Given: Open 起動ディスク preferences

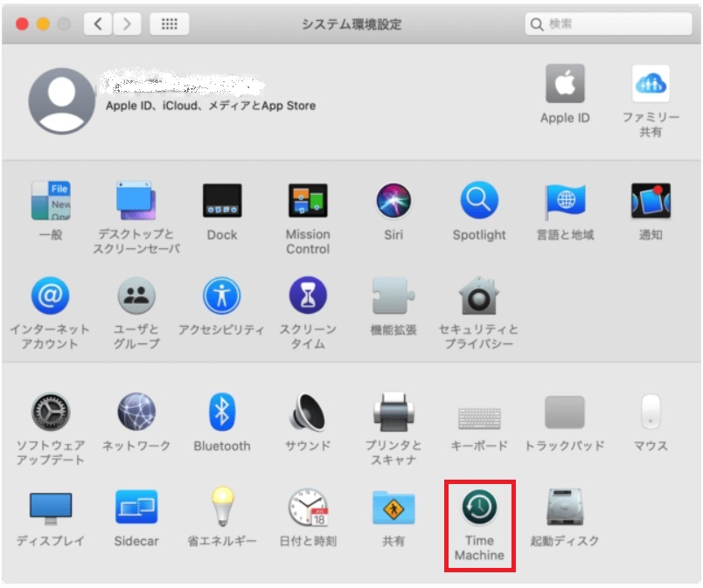Looking at the screenshot, I should tap(565, 507).
